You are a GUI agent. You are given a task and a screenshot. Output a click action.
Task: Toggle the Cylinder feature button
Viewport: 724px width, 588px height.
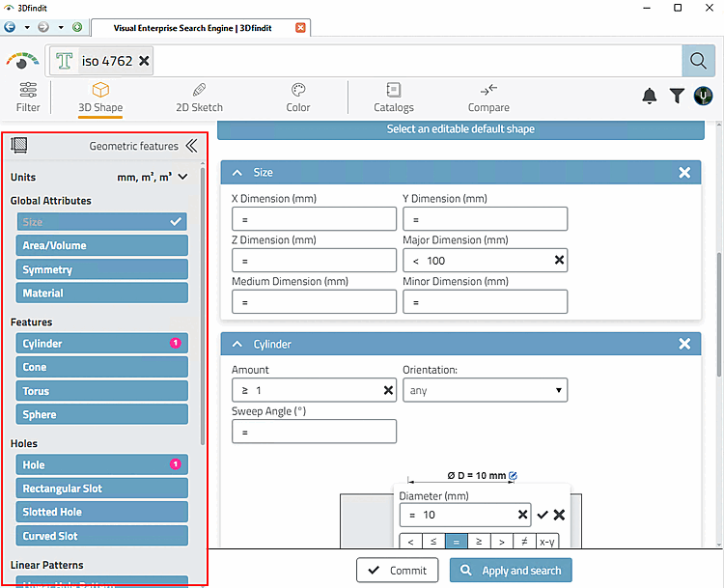pos(102,343)
